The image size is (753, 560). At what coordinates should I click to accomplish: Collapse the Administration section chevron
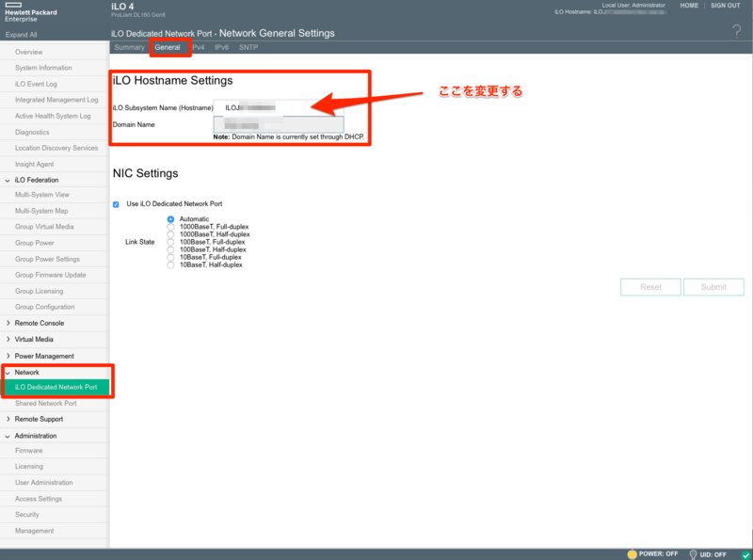point(8,436)
